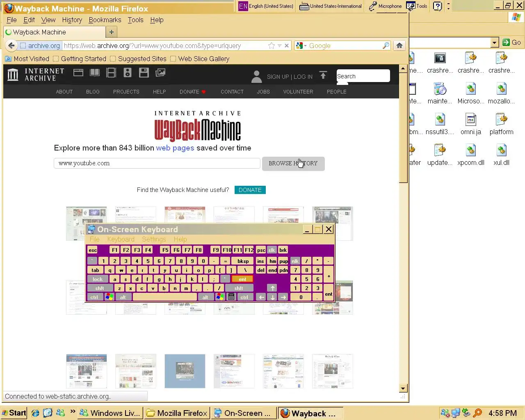This screenshot has height=420, width=525.
Task: Open the Internet Archive software floppy icon
Action: pos(144,73)
